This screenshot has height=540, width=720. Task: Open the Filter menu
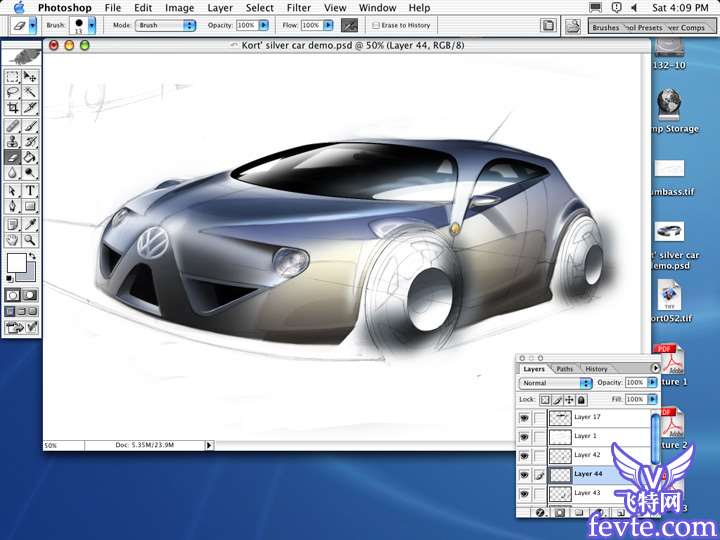click(x=298, y=8)
